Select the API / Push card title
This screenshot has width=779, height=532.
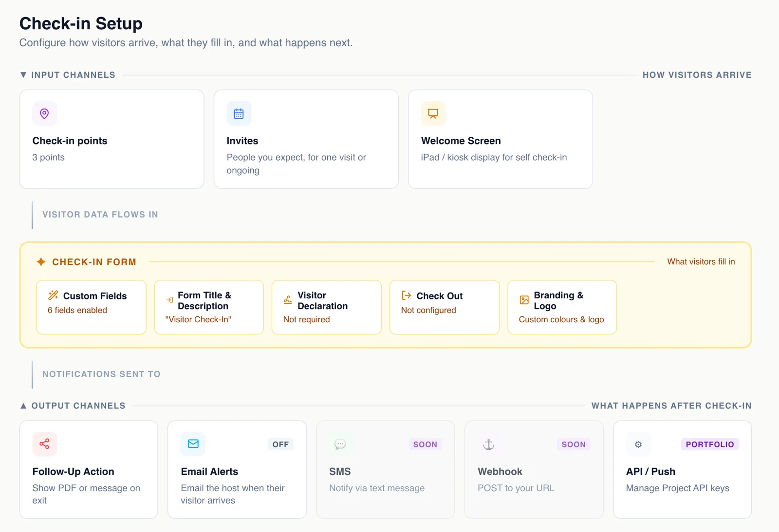(x=650, y=472)
